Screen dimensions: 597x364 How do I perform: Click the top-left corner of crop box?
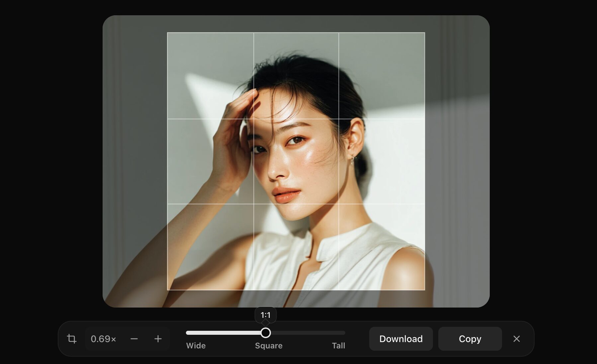coord(167,33)
